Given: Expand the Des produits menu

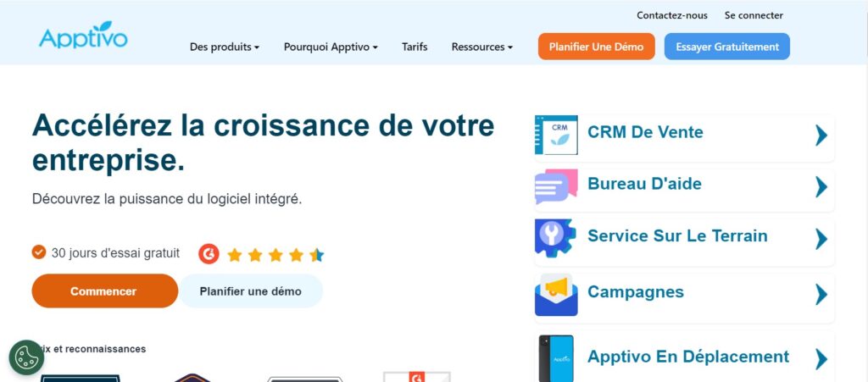Looking at the screenshot, I should (x=224, y=47).
